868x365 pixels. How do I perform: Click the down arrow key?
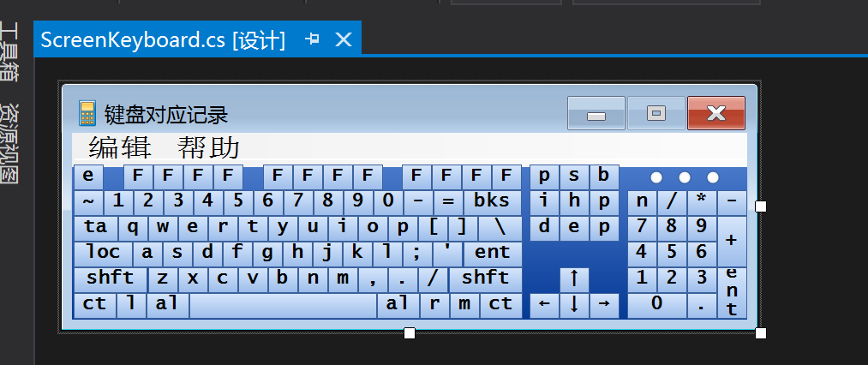coord(574,306)
